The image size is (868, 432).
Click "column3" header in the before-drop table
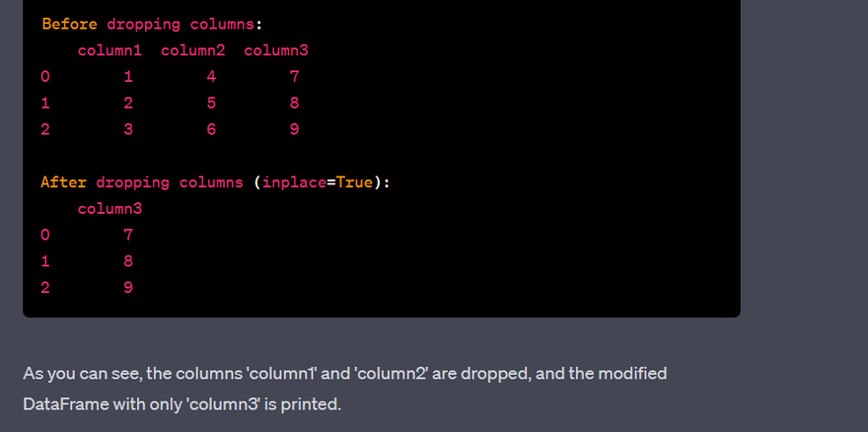pos(276,50)
